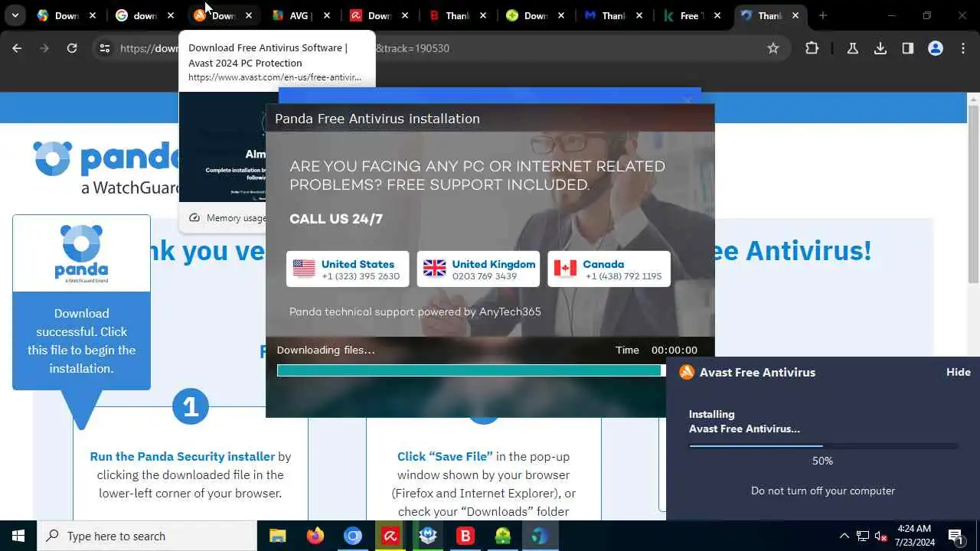Open the Malwarebytes taskbar icon

tap(427, 536)
